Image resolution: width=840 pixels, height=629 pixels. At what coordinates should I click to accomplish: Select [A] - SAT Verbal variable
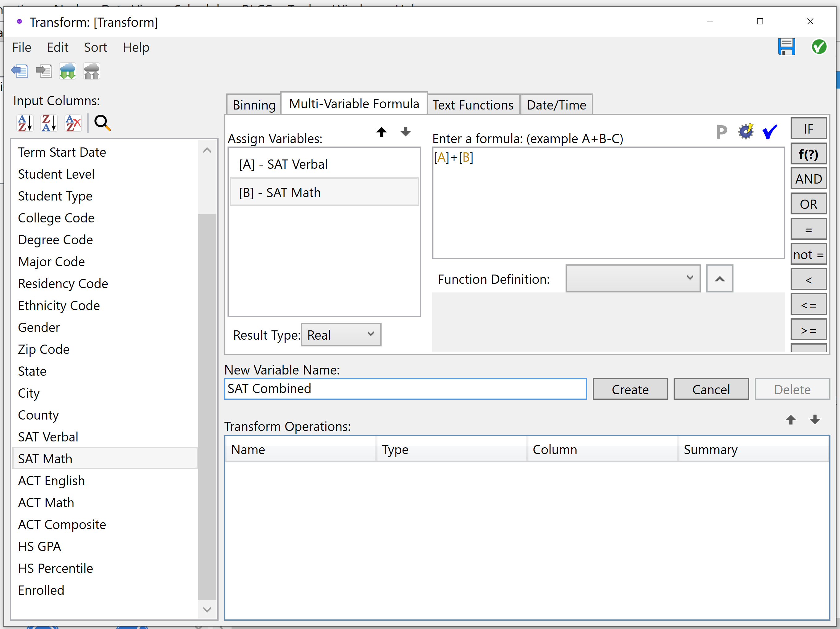point(324,164)
